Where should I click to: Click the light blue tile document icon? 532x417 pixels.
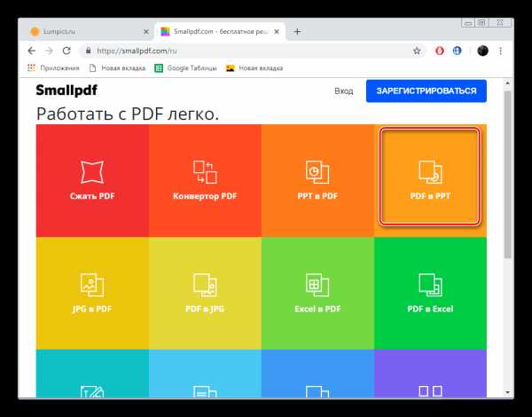pyautogui.click(x=205, y=391)
